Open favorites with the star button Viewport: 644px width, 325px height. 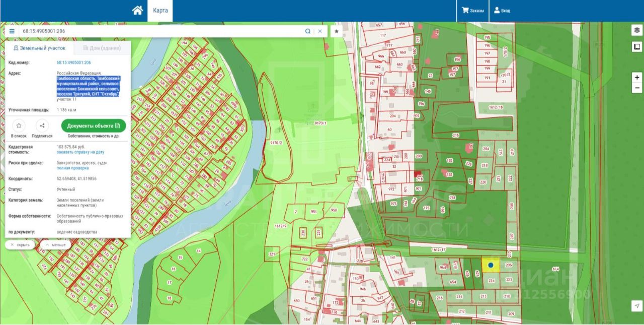pos(337,31)
